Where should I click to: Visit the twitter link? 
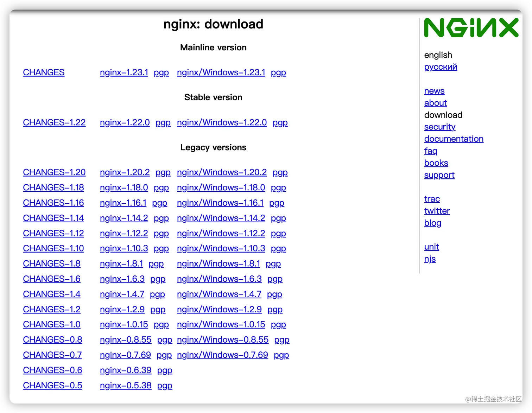(x=437, y=211)
